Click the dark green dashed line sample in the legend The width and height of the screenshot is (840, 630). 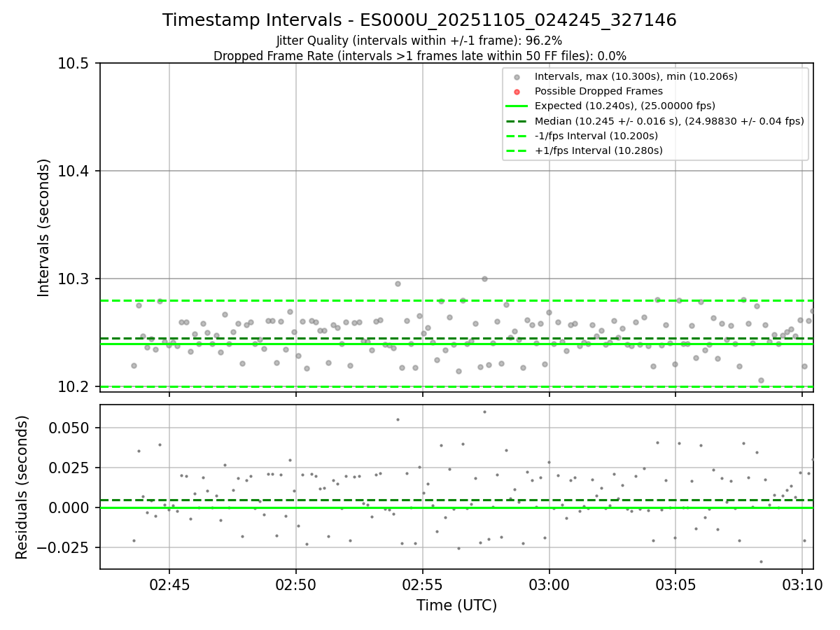coord(517,121)
